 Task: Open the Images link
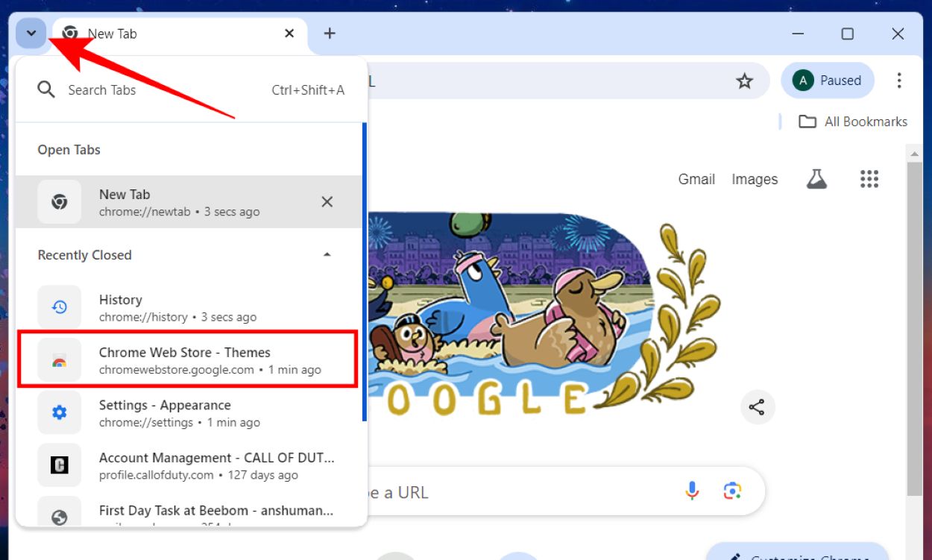[x=754, y=179]
